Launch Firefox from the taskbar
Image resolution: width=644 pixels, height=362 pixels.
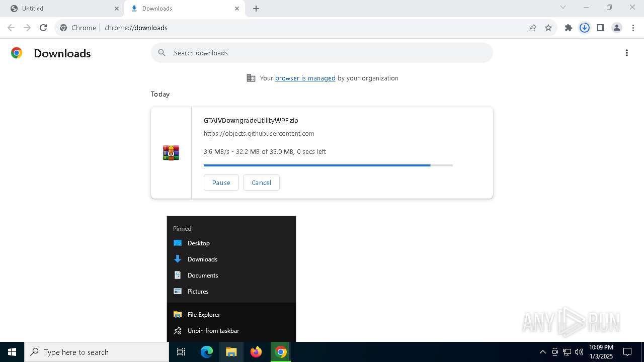256,352
